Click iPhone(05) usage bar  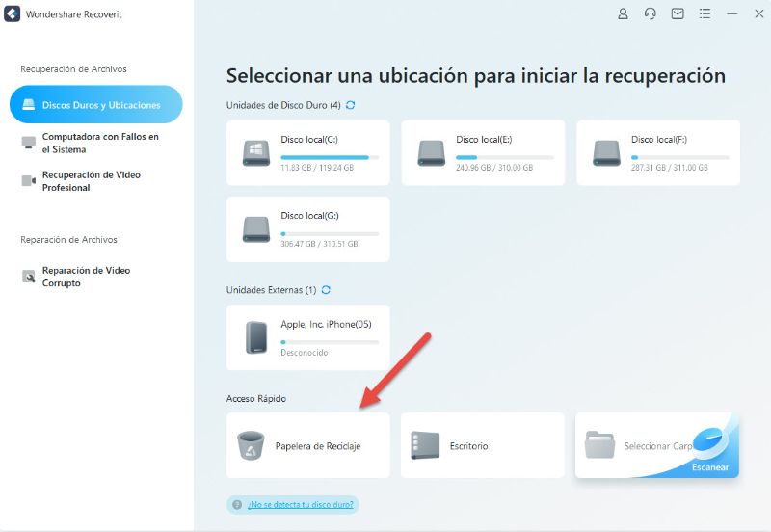click(330, 342)
